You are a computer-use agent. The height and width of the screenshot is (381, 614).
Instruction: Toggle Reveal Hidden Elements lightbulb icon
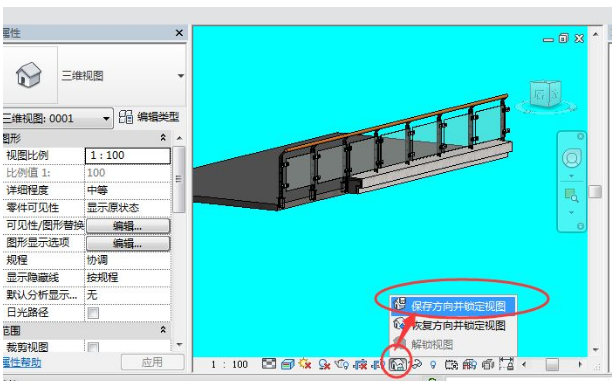click(433, 365)
